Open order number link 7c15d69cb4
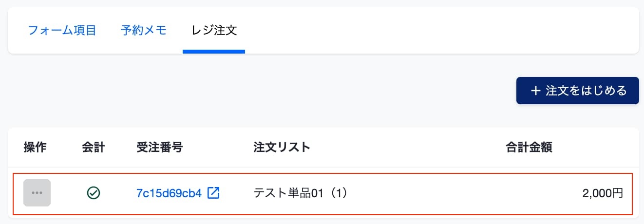Screen dimensions: 644x224 (x=169, y=193)
